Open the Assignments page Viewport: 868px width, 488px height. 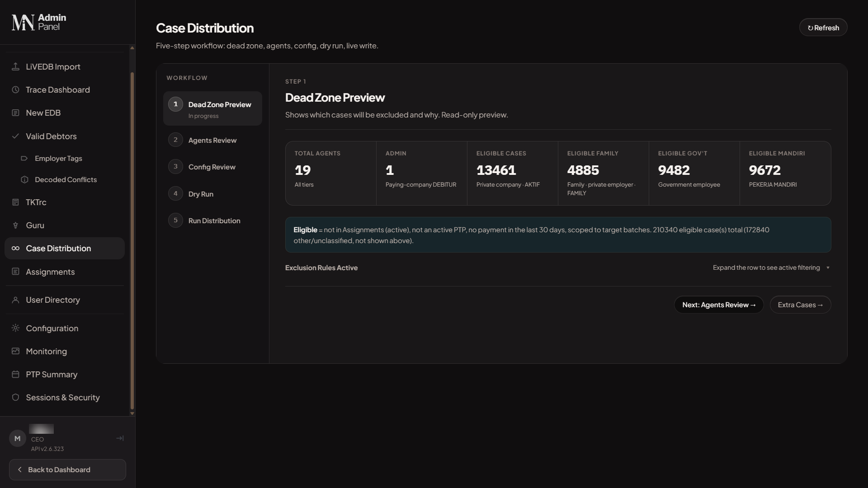click(x=65, y=272)
